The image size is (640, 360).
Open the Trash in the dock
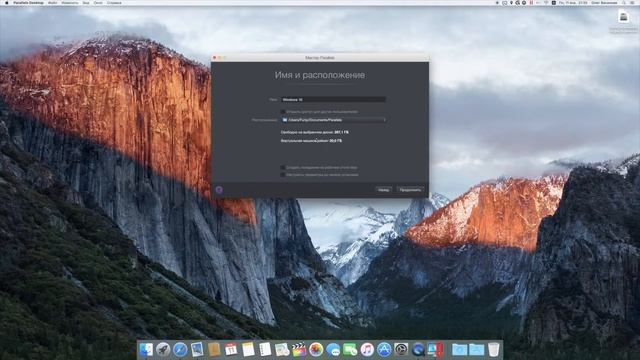click(x=493, y=350)
